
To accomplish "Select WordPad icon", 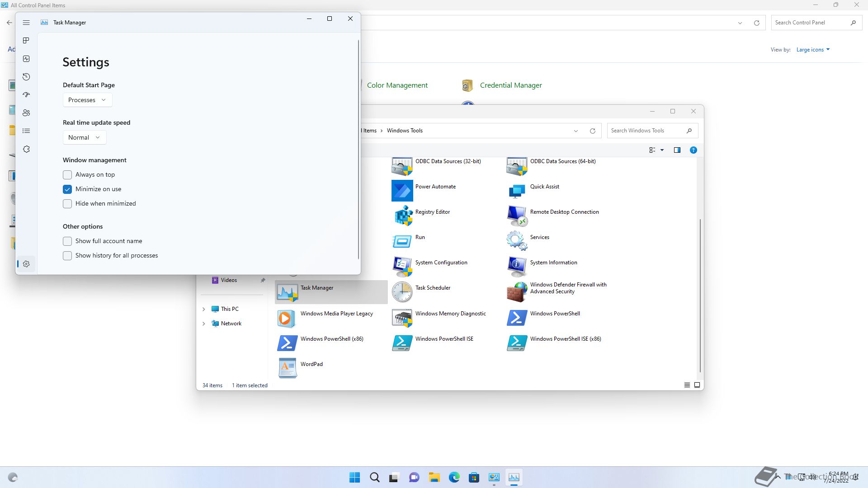I will click(287, 368).
